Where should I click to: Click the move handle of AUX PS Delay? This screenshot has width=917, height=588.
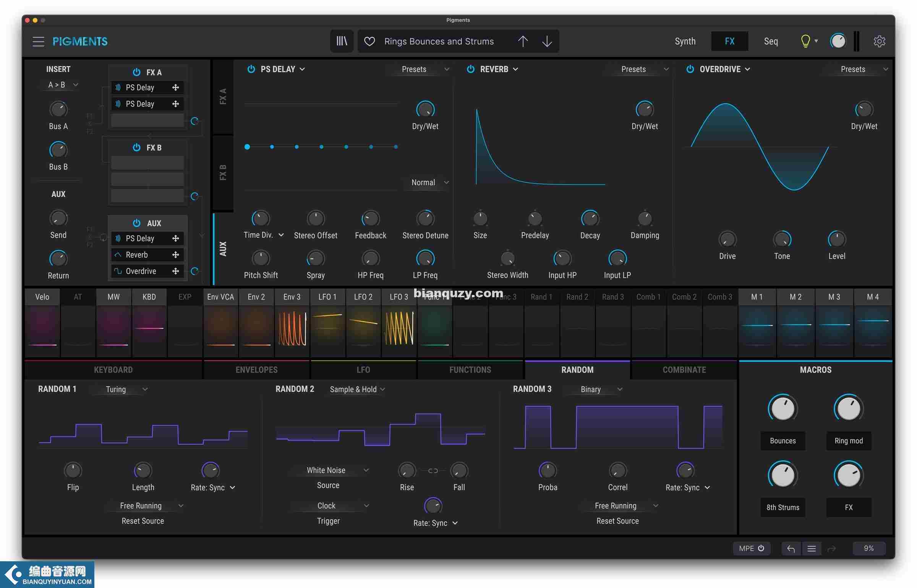coord(175,238)
